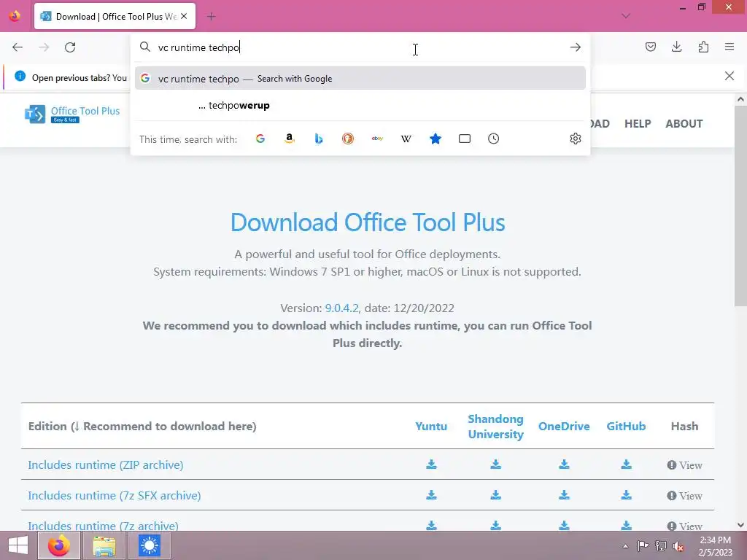Dismiss the Open previous tabs notification
The height and width of the screenshot is (560, 747).
pos(729,76)
